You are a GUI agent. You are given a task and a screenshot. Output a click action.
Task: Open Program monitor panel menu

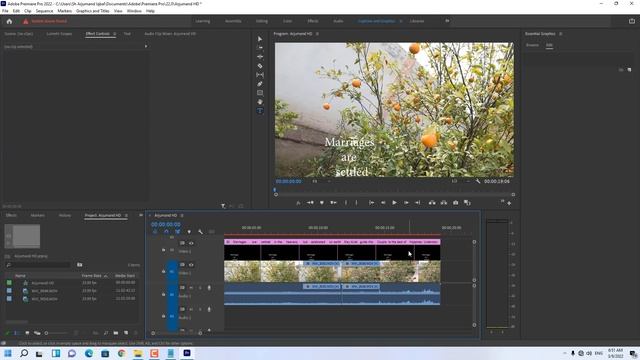point(317,34)
